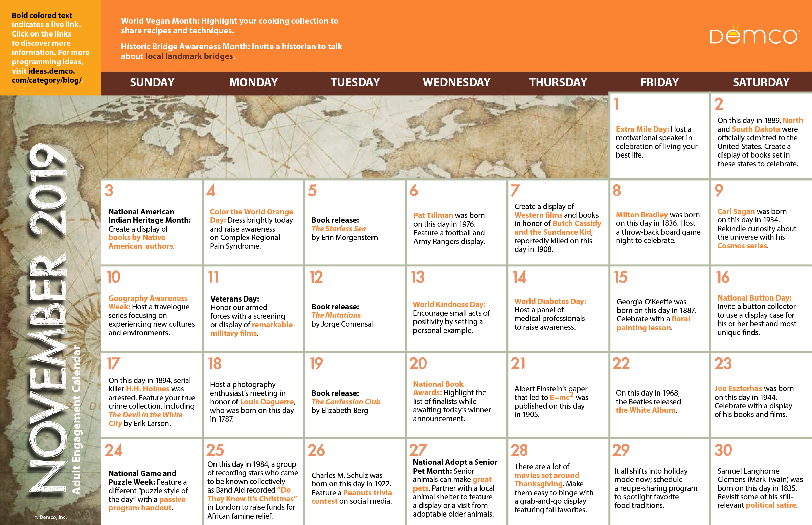The image size is (812, 525).
Task: Click the Extra Mile Day link
Action: click(x=642, y=129)
